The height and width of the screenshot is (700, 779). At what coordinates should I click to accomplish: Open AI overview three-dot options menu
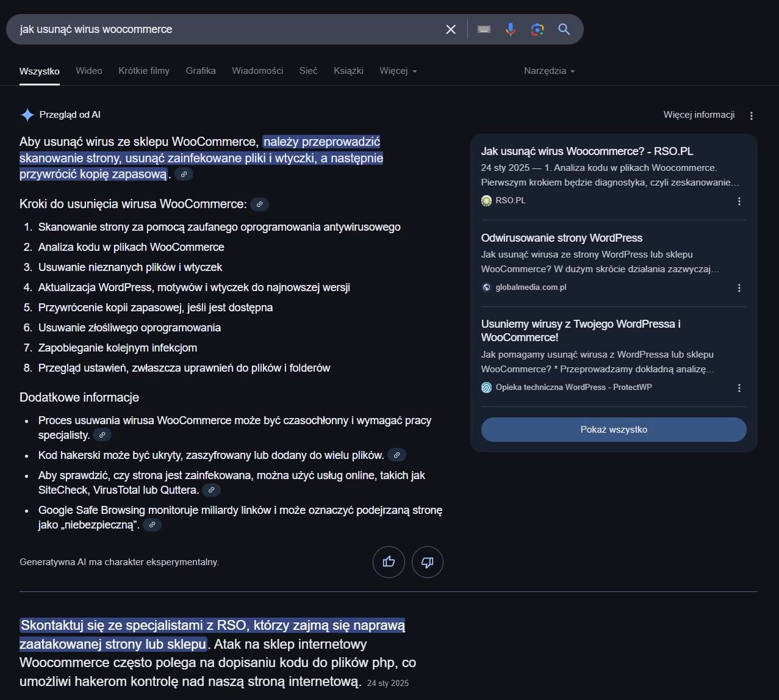pyautogui.click(x=752, y=115)
